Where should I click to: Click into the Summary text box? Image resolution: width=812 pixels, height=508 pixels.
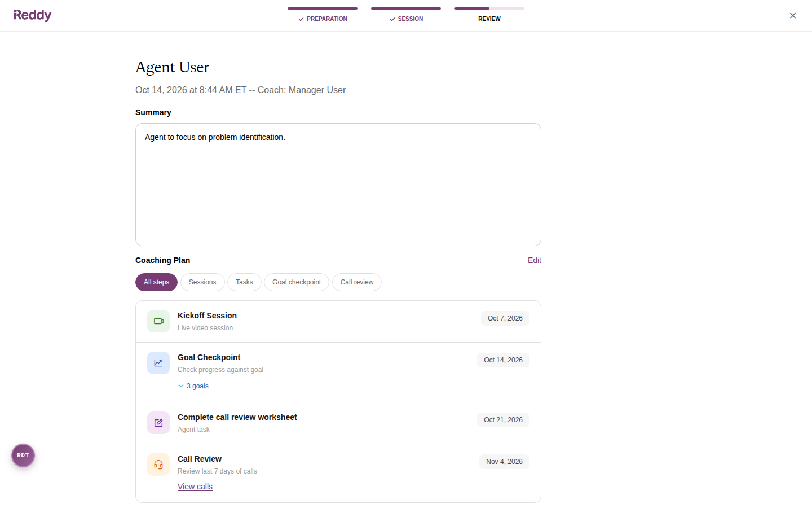(338, 185)
